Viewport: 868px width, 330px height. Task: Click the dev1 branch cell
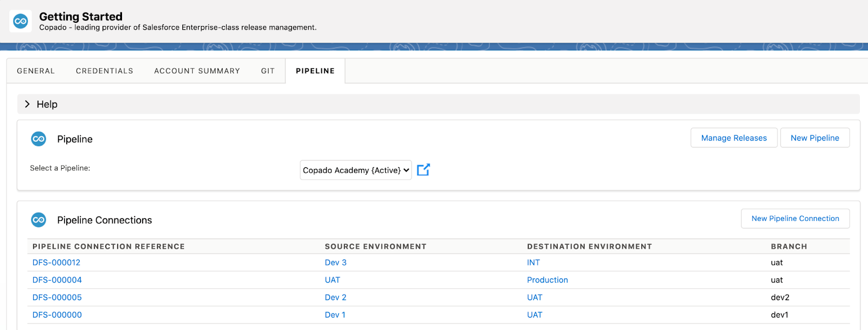pyautogui.click(x=780, y=315)
